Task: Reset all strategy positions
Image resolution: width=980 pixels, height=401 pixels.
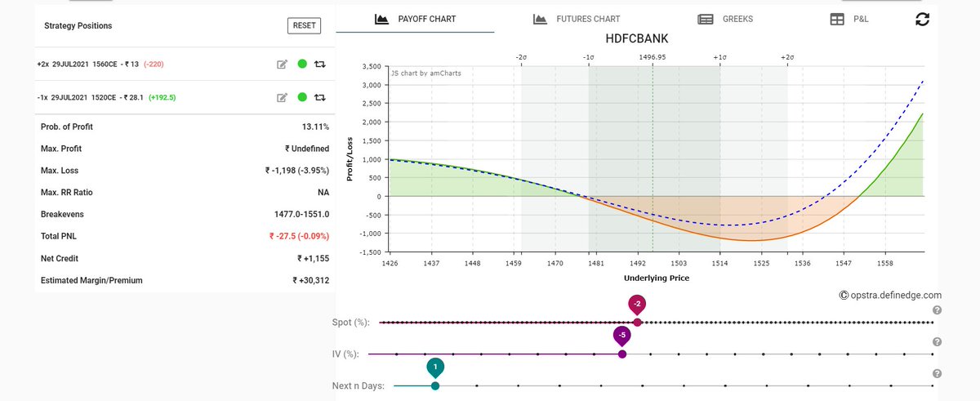Action: coord(304,25)
